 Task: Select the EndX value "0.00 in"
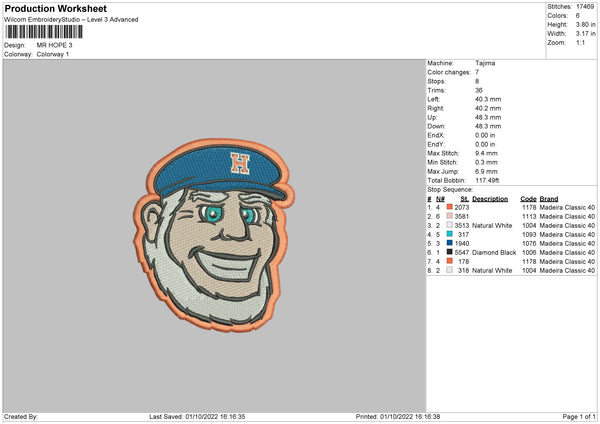[485, 135]
